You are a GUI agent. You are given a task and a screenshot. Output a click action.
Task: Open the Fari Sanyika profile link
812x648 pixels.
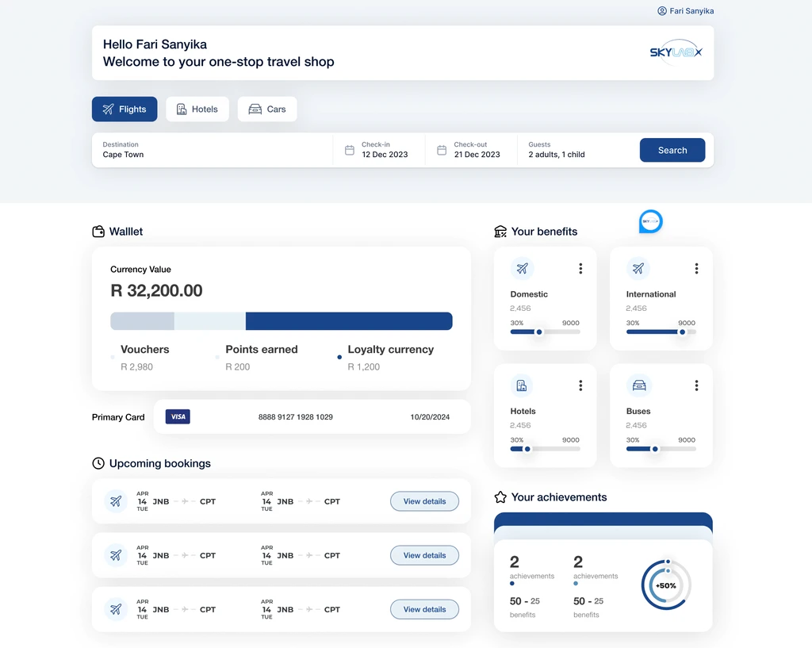coord(685,11)
